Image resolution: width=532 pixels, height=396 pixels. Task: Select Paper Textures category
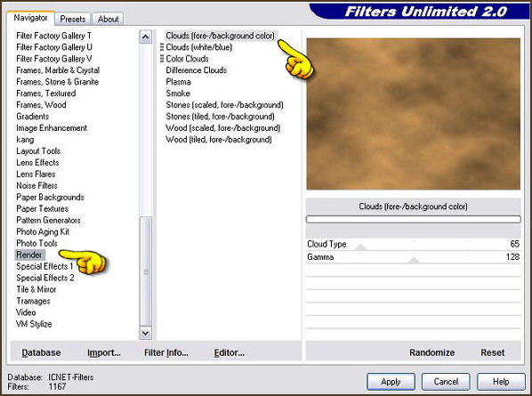(x=43, y=209)
